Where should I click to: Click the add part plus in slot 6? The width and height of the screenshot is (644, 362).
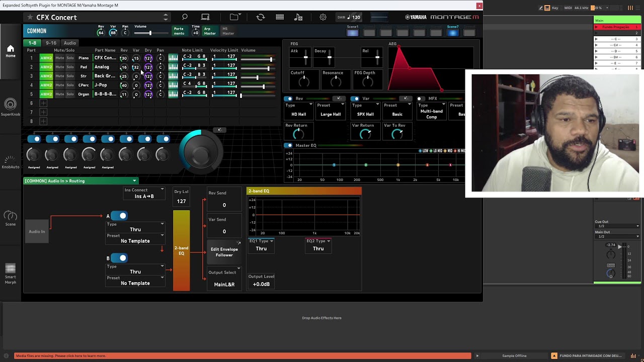tap(43, 103)
